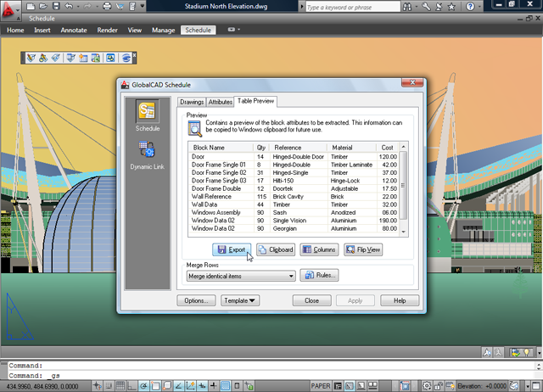Copy table with the Clipboard button
Viewport: 543px width, 392px height.
coord(276,249)
